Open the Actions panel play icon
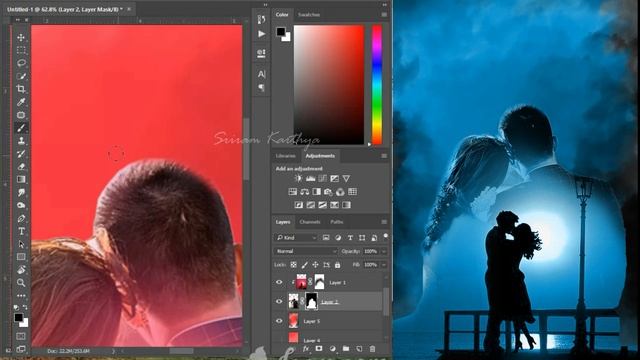The image size is (640, 360). coord(262,34)
